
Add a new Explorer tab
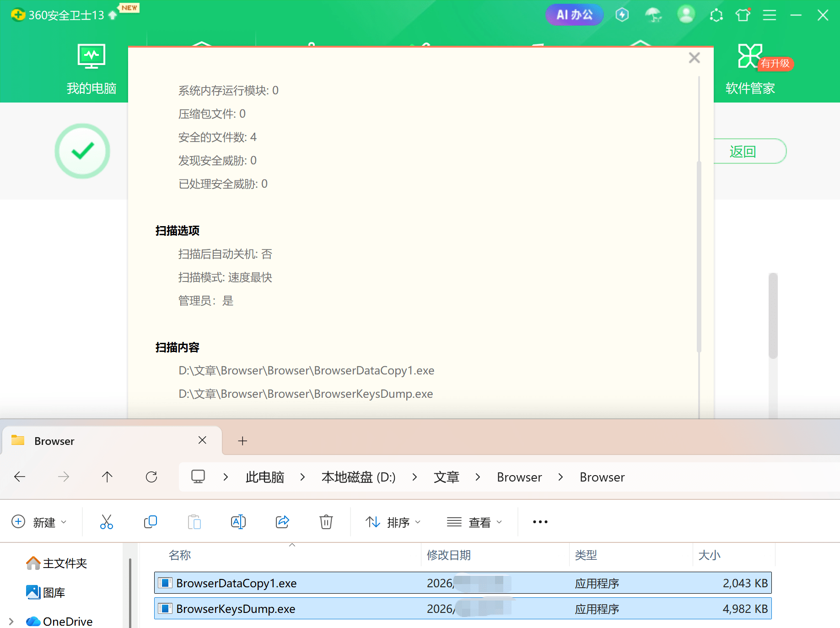[x=242, y=441]
